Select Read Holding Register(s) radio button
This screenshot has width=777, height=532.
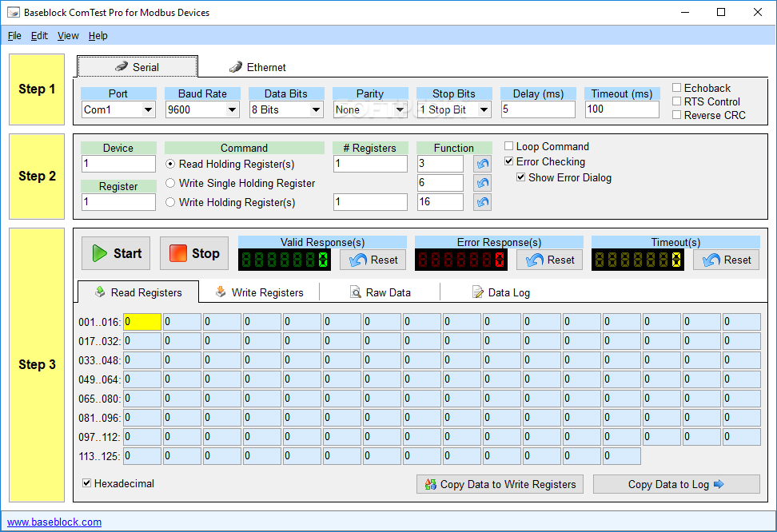[170, 164]
